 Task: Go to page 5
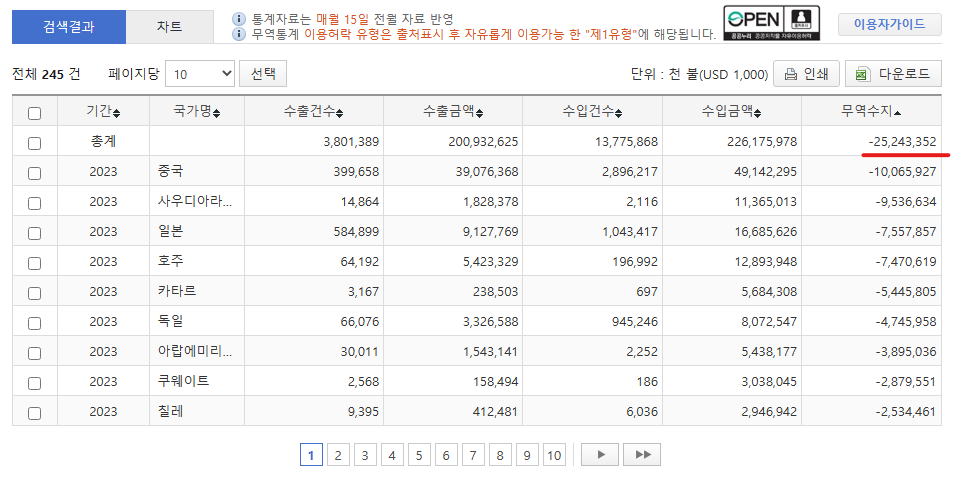417,455
